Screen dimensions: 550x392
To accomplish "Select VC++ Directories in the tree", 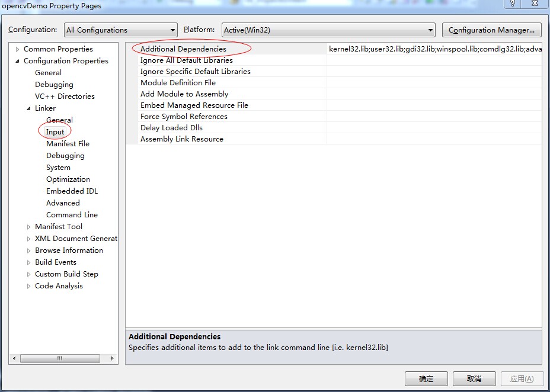I will (x=65, y=97).
